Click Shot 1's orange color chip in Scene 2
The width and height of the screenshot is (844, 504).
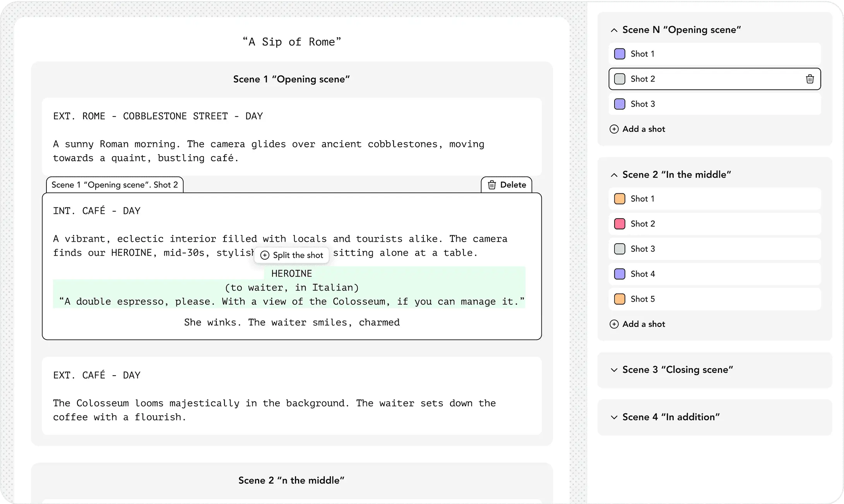click(x=620, y=198)
